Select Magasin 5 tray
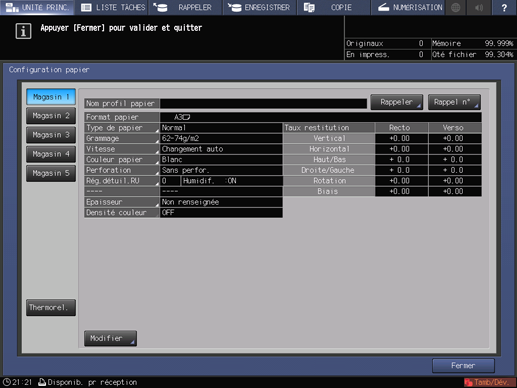The width and height of the screenshot is (517, 388). tap(51, 173)
